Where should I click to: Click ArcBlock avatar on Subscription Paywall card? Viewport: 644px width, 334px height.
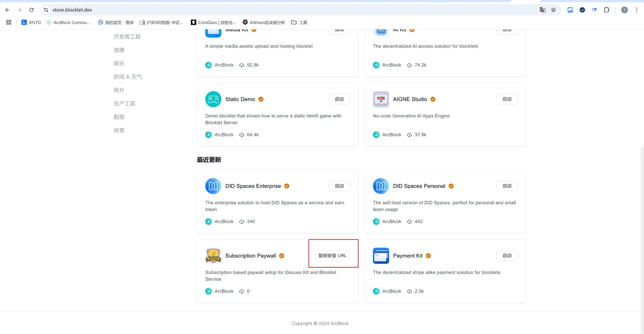pyautogui.click(x=208, y=291)
